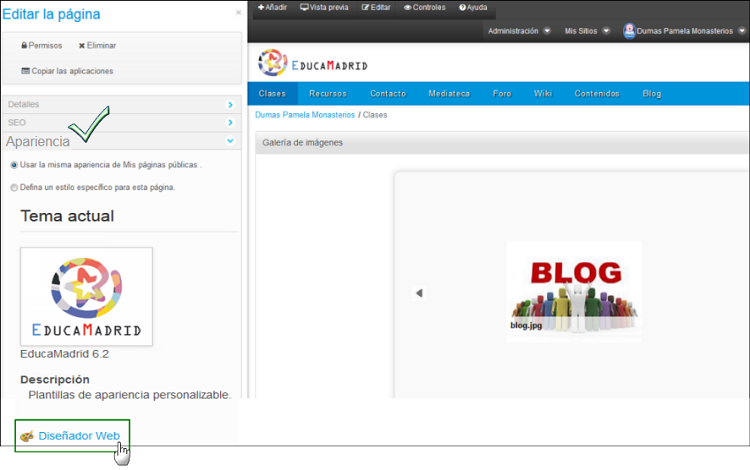Select Usar la misma apariencia radio option
This screenshot has height=470, width=750.
(14, 165)
